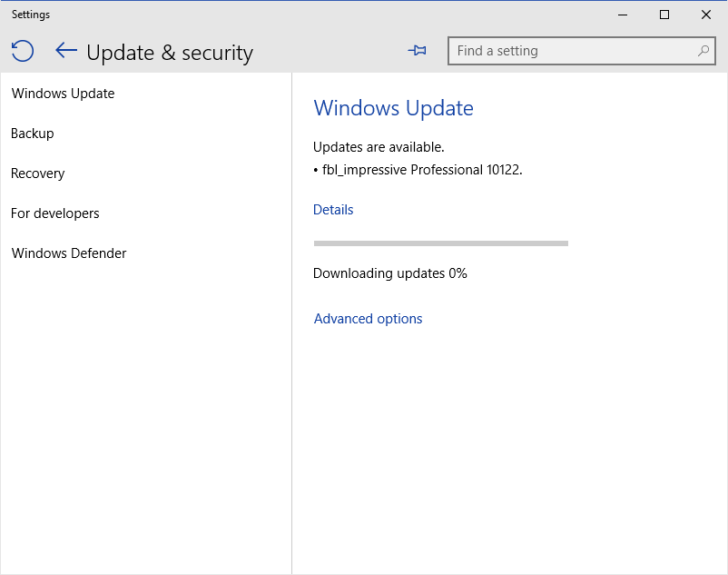Click the Update & security header title
The image size is (728, 575).
point(170,53)
